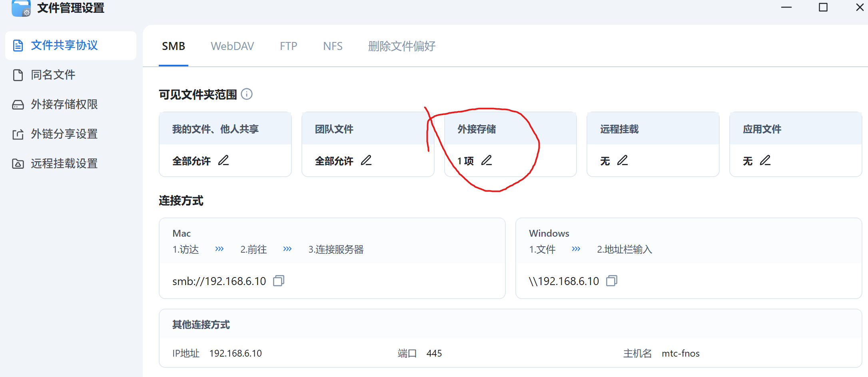Select the SMB tab

click(x=174, y=46)
